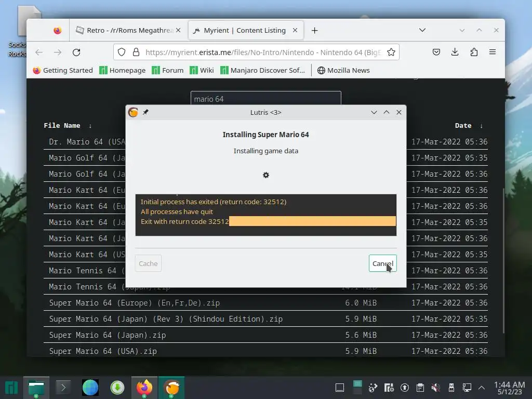
Task: Open Homepage bookmark
Action: click(x=123, y=70)
